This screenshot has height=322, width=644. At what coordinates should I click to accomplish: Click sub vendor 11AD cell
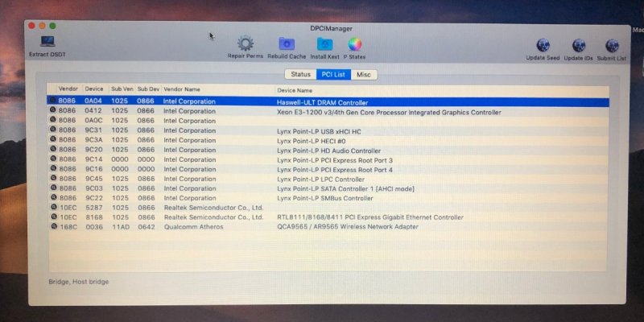point(120,227)
